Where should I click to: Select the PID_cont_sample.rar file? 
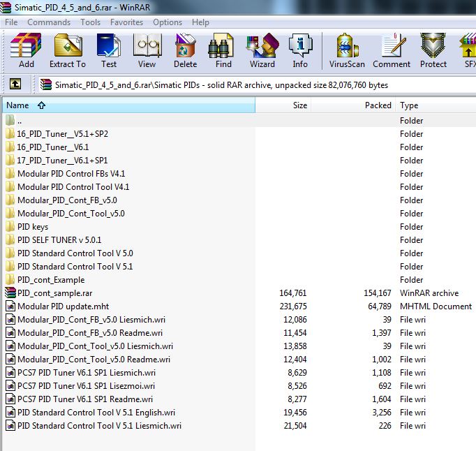(x=54, y=293)
